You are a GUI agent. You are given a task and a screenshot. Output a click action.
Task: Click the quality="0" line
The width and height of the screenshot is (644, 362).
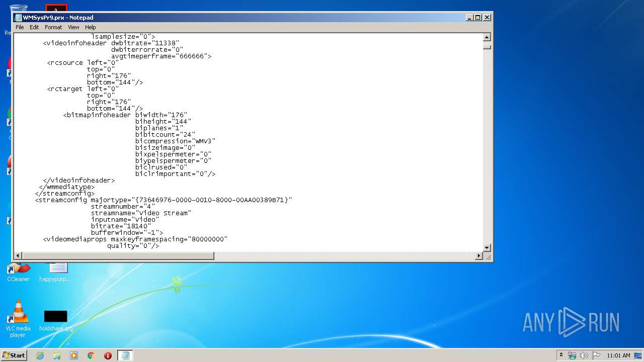coord(133,246)
